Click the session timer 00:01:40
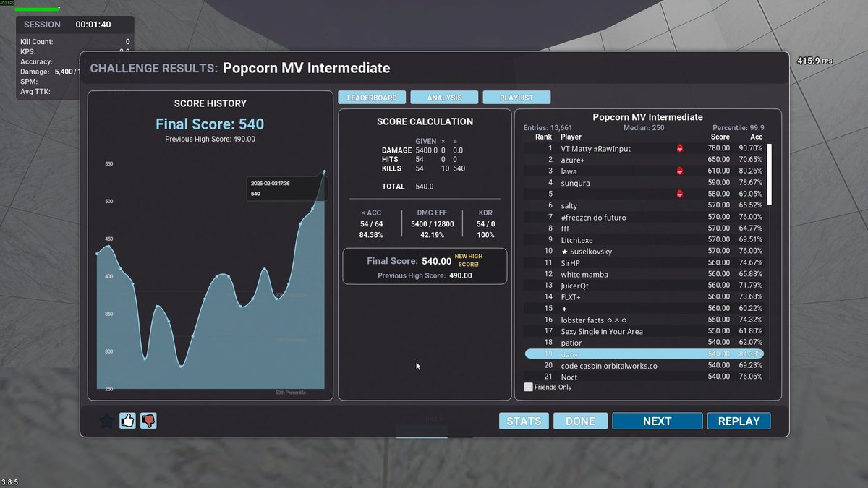The height and width of the screenshot is (488, 868). pyautogui.click(x=93, y=25)
